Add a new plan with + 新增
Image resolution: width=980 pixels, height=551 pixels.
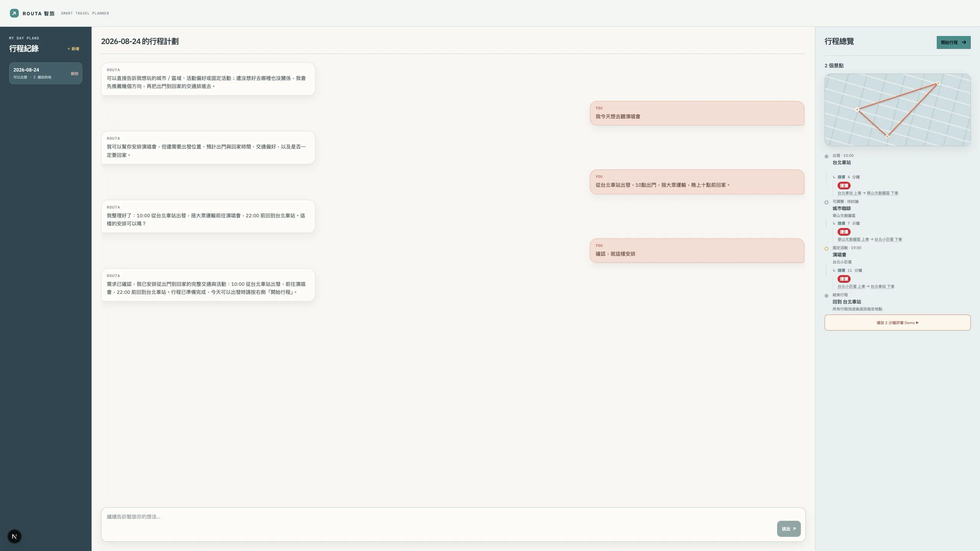click(73, 49)
